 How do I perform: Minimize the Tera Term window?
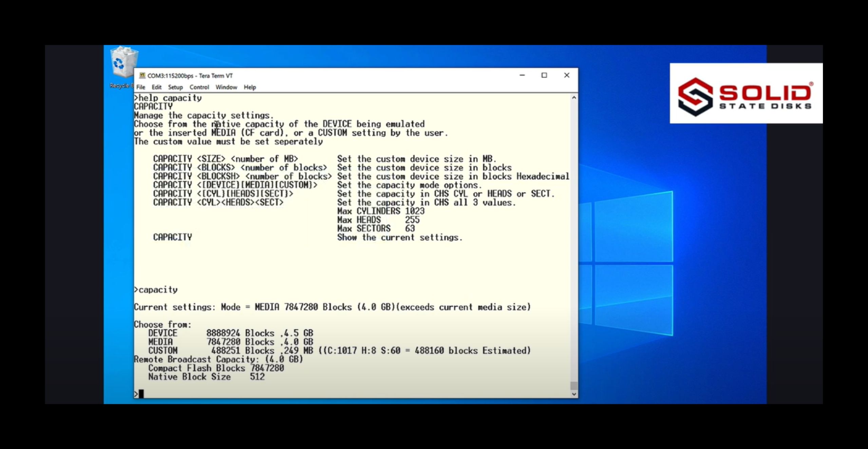(x=522, y=75)
